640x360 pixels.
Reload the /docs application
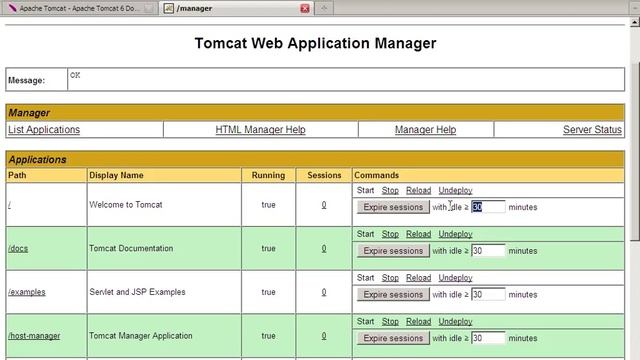pos(418,234)
